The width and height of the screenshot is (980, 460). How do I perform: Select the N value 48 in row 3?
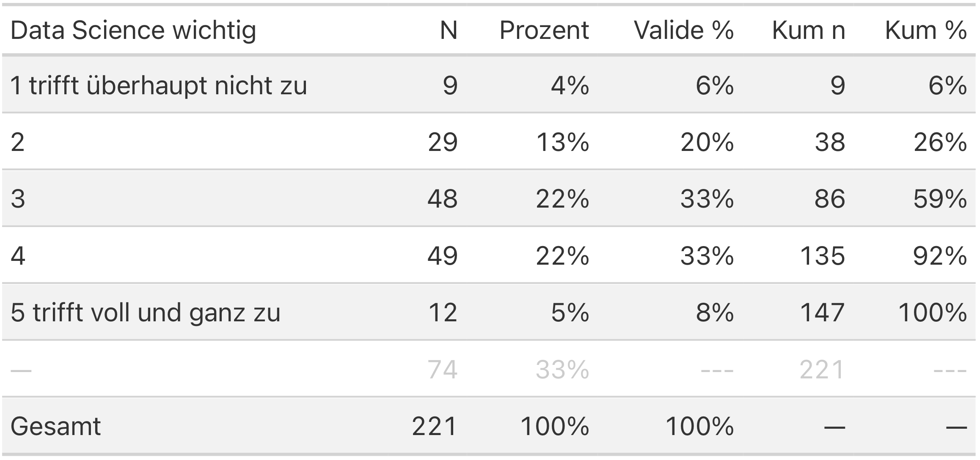tap(443, 199)
